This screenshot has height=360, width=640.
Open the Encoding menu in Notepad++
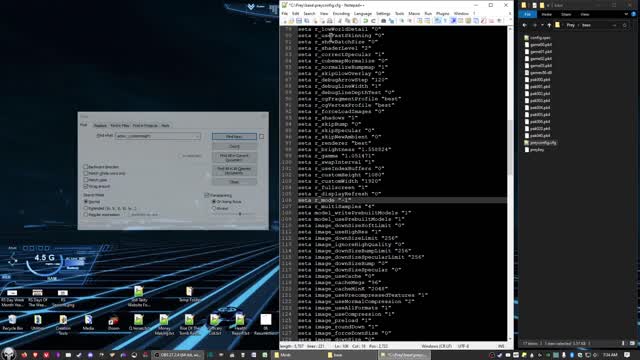tap(341, 14)
